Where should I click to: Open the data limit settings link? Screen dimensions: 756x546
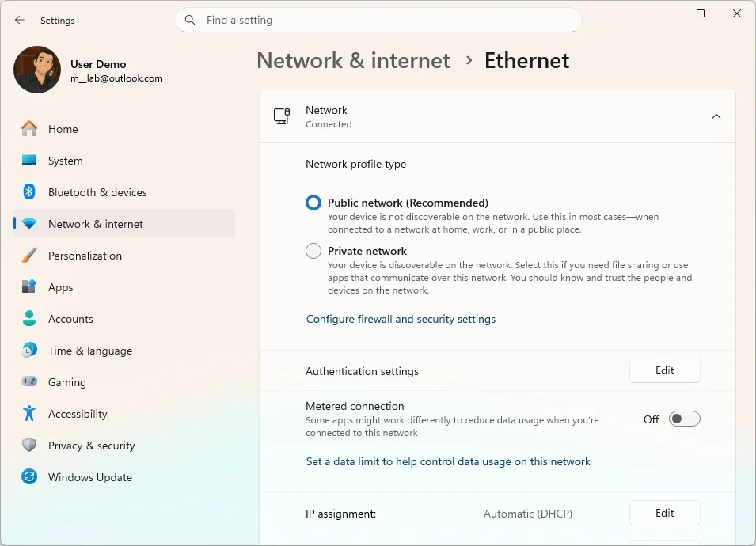click(x=448, y=461)
